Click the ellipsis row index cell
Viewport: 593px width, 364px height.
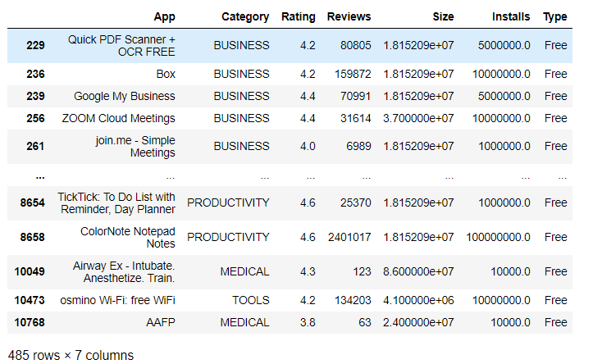coord(40,176)
